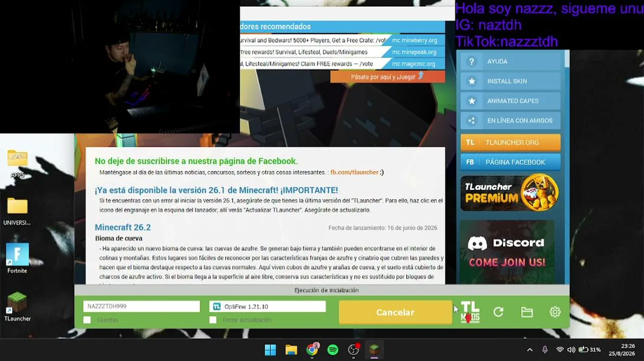Open the TLAUNCHER.ORG orange button

click(x=511, y=142)
